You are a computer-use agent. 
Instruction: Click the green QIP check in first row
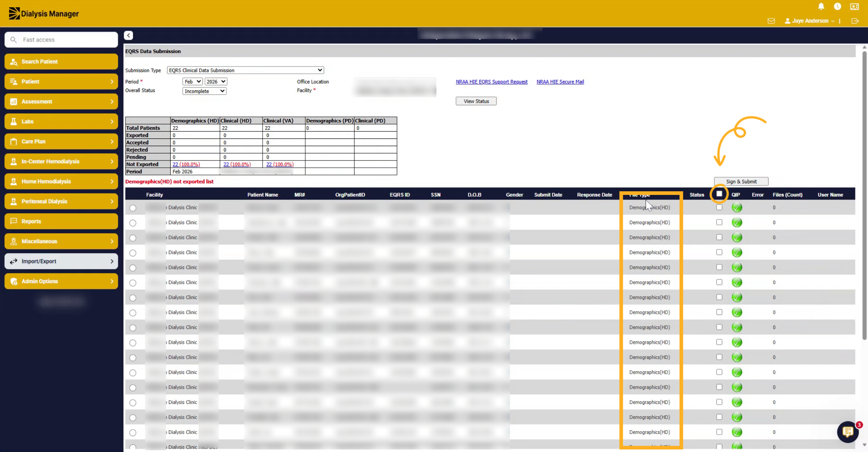click(737, 208)
